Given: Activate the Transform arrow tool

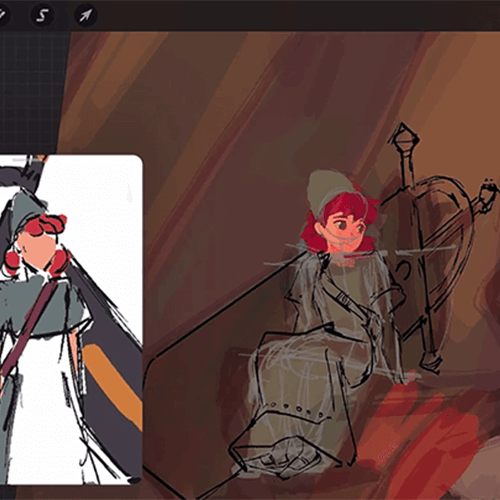Looking at the screenshot, I should 85,15.
